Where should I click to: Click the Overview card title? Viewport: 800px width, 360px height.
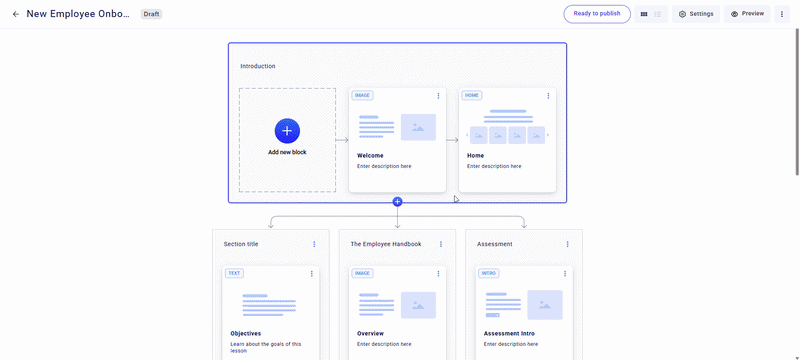click(x=370, y=333)
